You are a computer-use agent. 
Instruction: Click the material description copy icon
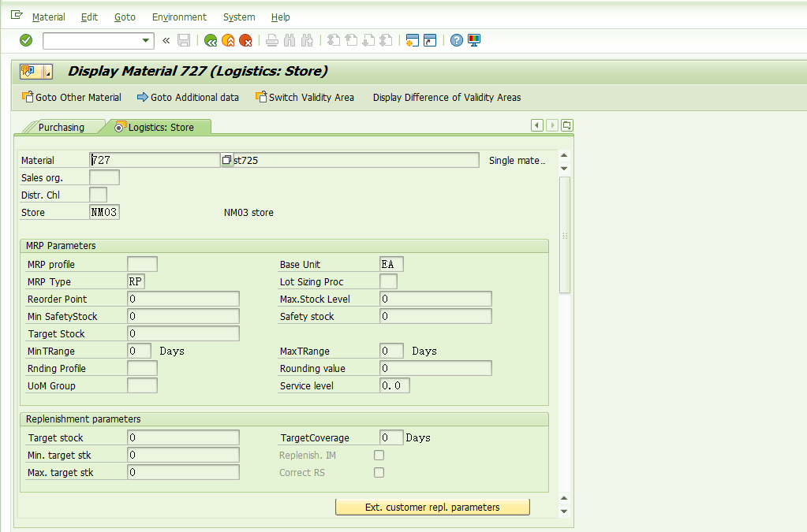click(x=226, y=160)
